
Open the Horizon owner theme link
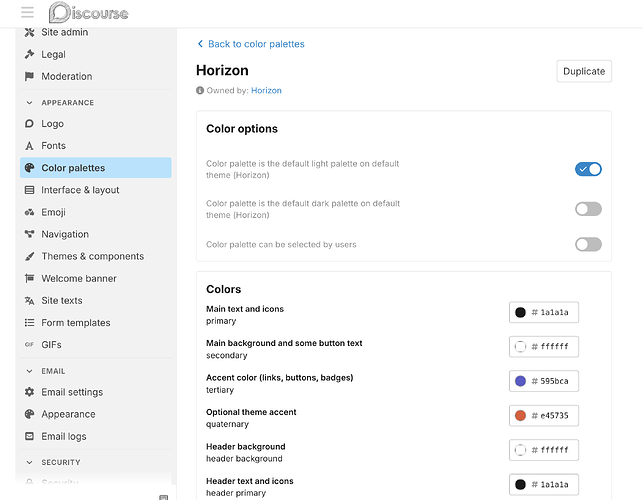(266, 90)
